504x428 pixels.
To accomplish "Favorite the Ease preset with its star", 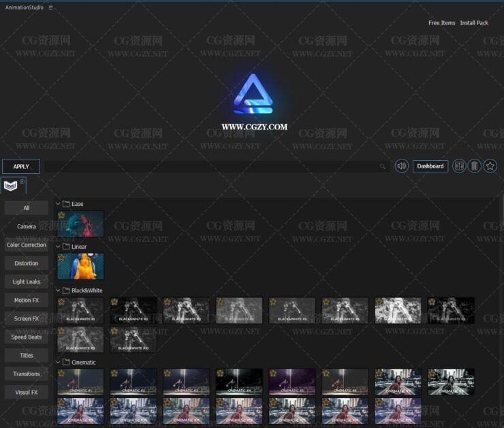I will click(61, 215).
